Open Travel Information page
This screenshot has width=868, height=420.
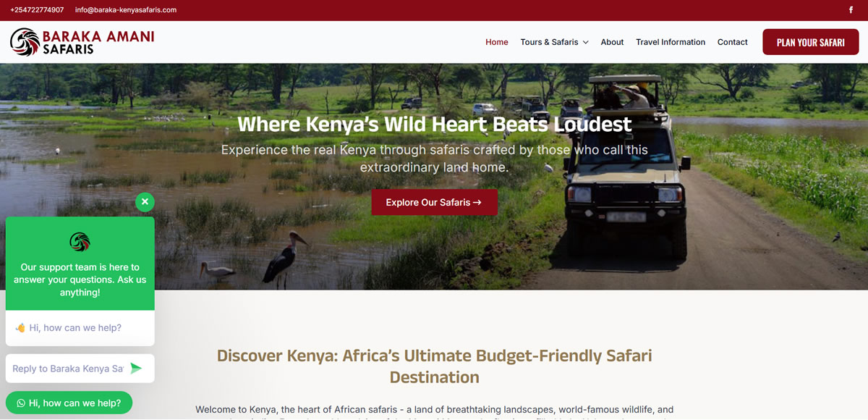click(671, 42)
